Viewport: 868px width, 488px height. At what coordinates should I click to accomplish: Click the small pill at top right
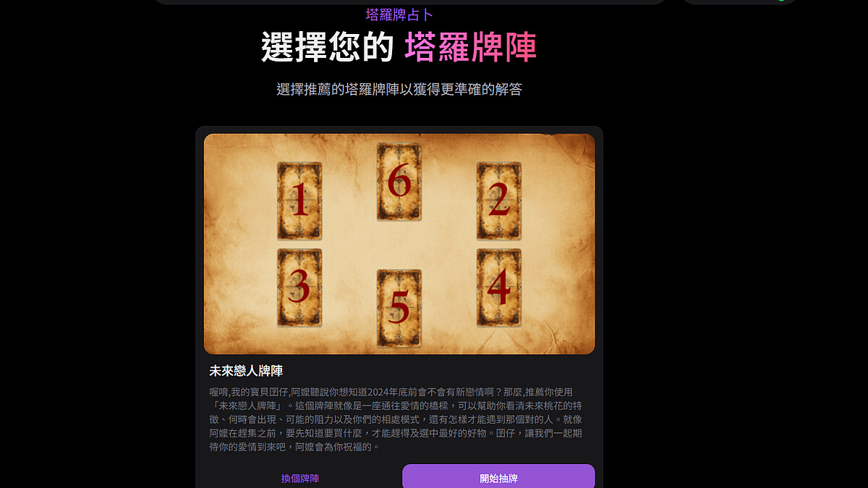tap(740, 2)
